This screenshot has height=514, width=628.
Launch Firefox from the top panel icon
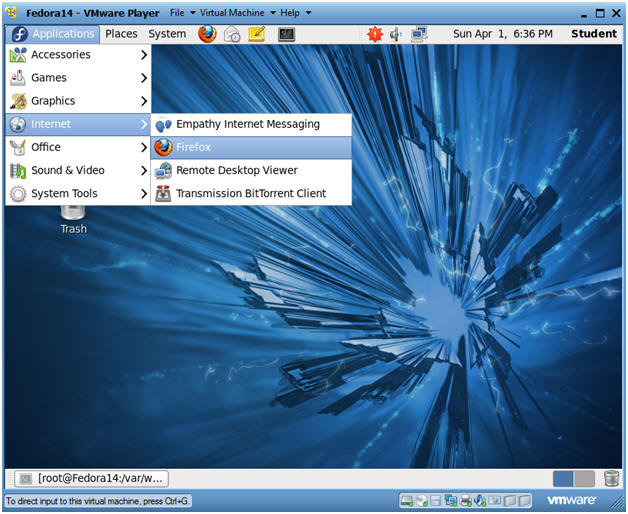(207, 34)
